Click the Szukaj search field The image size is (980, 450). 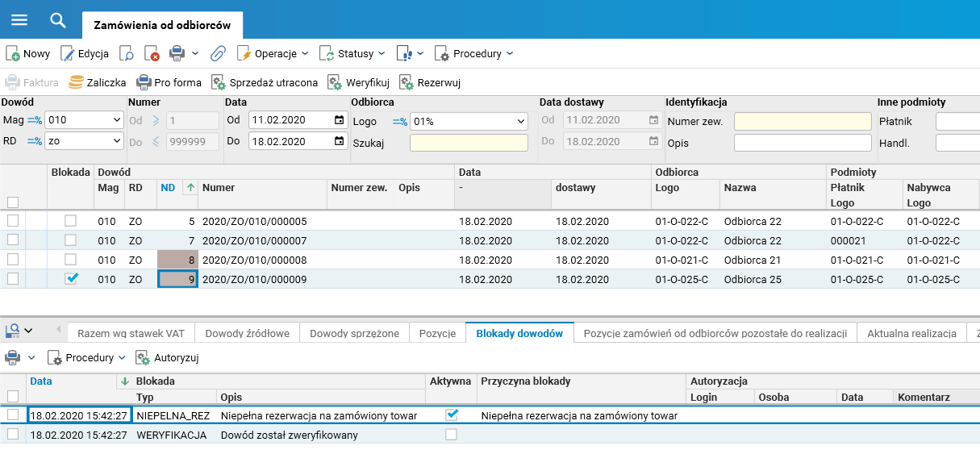point(469,143)
